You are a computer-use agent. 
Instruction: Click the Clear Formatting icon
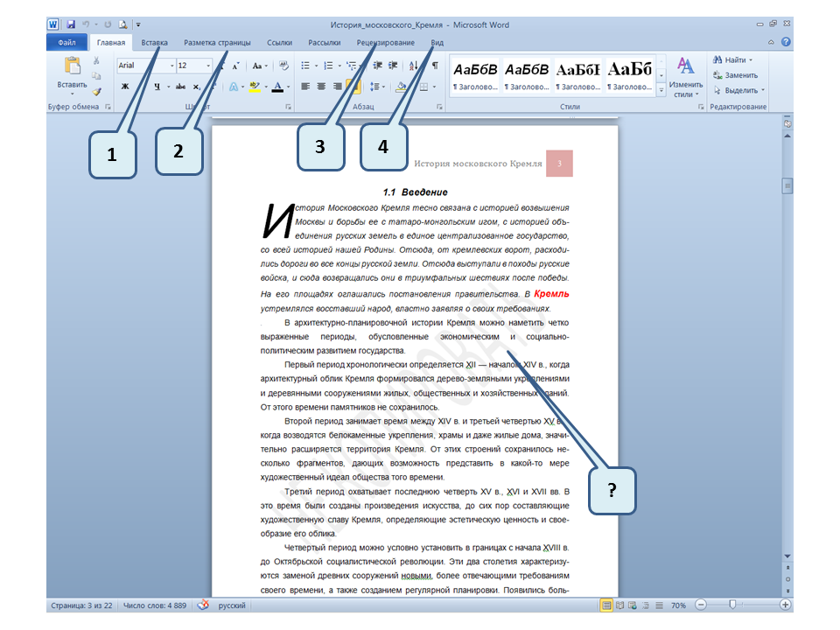coord(283,66)
